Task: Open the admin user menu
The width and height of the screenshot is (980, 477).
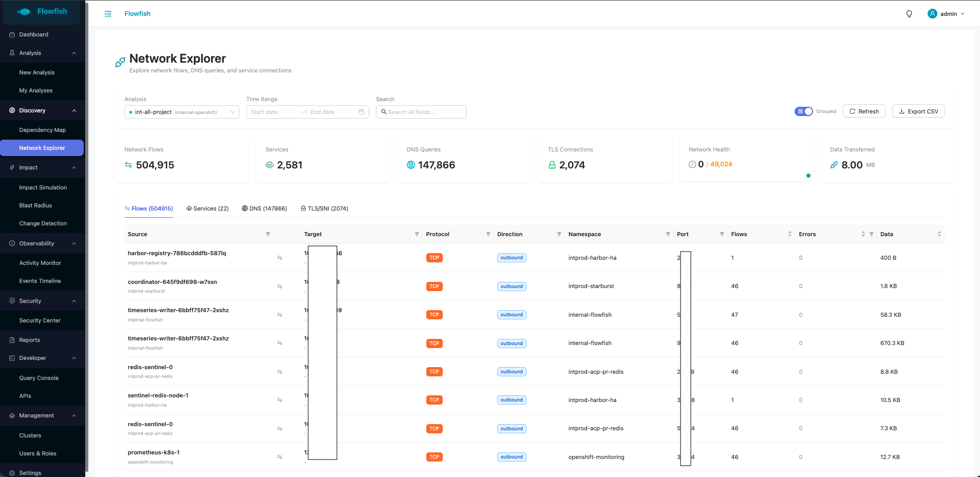Action: [x=946, y=14]
